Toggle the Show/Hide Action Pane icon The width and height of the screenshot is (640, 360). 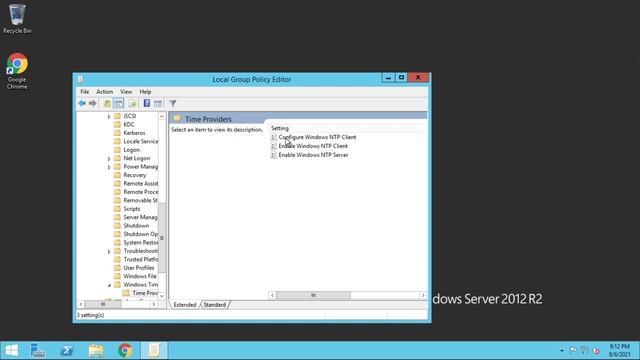point(158,104)
